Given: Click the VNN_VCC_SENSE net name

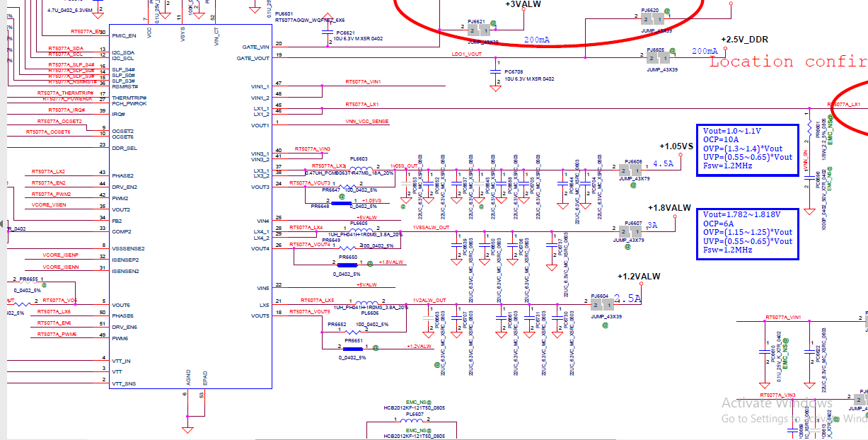Looking at the screenshot, I should [367, 121].
